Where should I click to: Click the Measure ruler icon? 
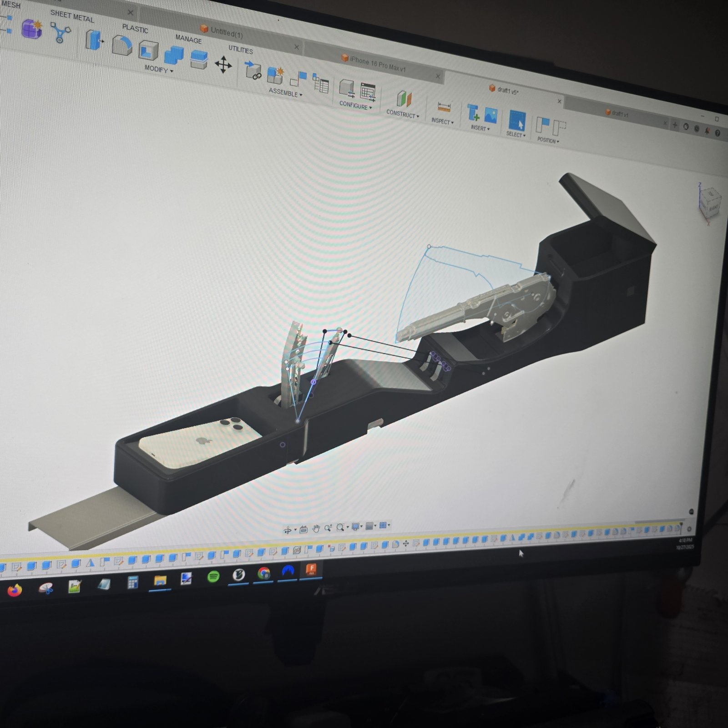point(444,107)
